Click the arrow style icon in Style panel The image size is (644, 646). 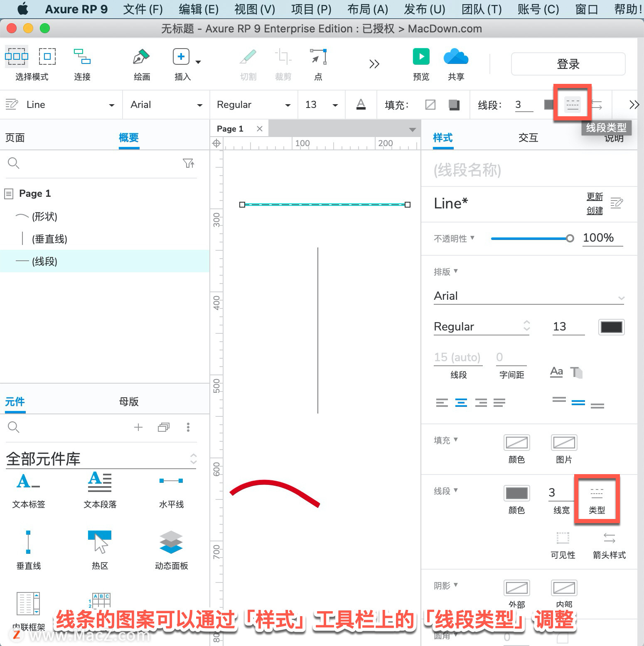point(609,538)
